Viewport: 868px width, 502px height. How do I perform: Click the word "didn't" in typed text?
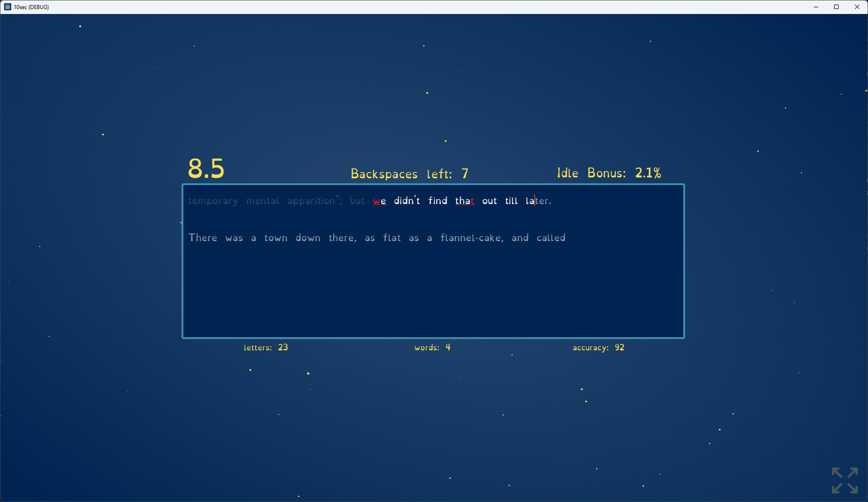tap(407, 201)
